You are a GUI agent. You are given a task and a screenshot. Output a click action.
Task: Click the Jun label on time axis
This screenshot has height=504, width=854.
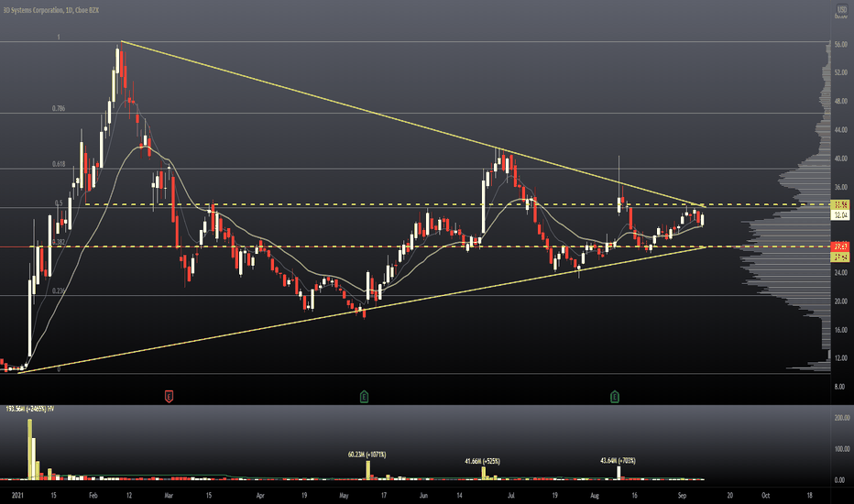(423, 495)
